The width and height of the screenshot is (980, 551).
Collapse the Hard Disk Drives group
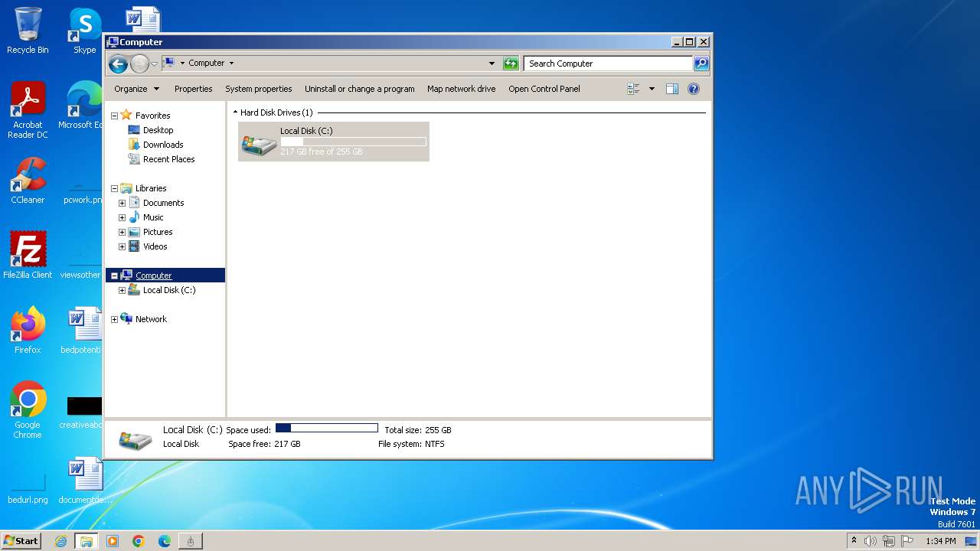(235, 112)
